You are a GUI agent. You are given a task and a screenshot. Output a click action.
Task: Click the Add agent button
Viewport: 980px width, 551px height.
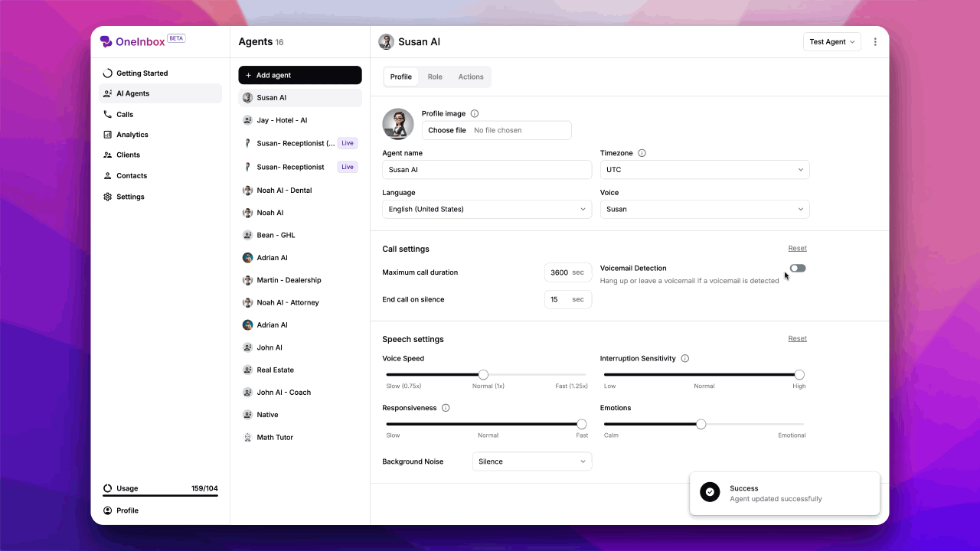[x=300, y=75]
